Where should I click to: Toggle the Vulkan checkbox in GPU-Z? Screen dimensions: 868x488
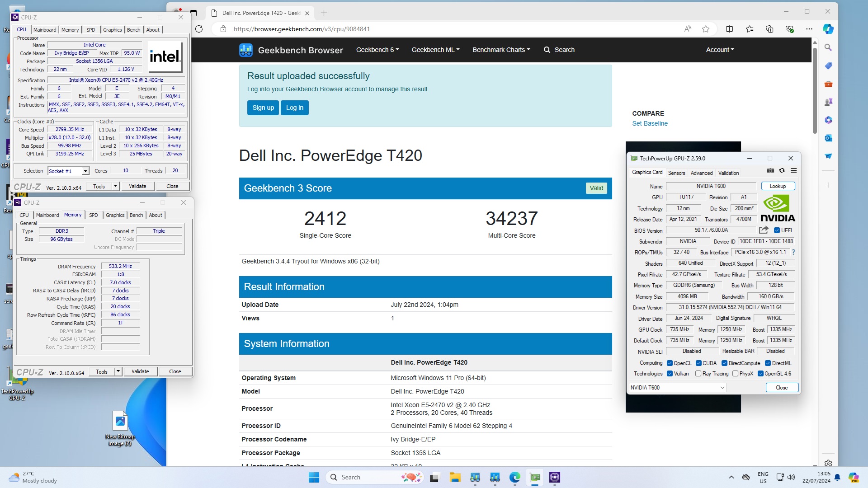click(x=670, y=374)
